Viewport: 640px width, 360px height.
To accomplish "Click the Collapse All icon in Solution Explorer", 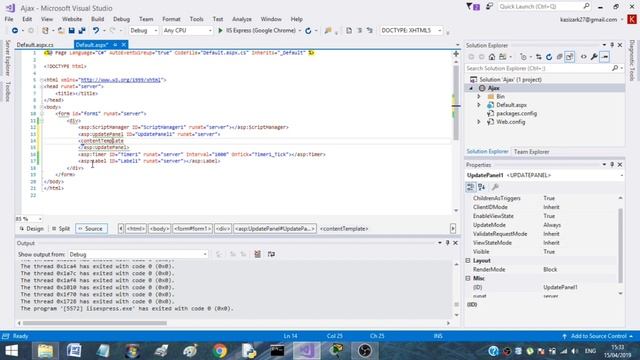I will point(559,57).
